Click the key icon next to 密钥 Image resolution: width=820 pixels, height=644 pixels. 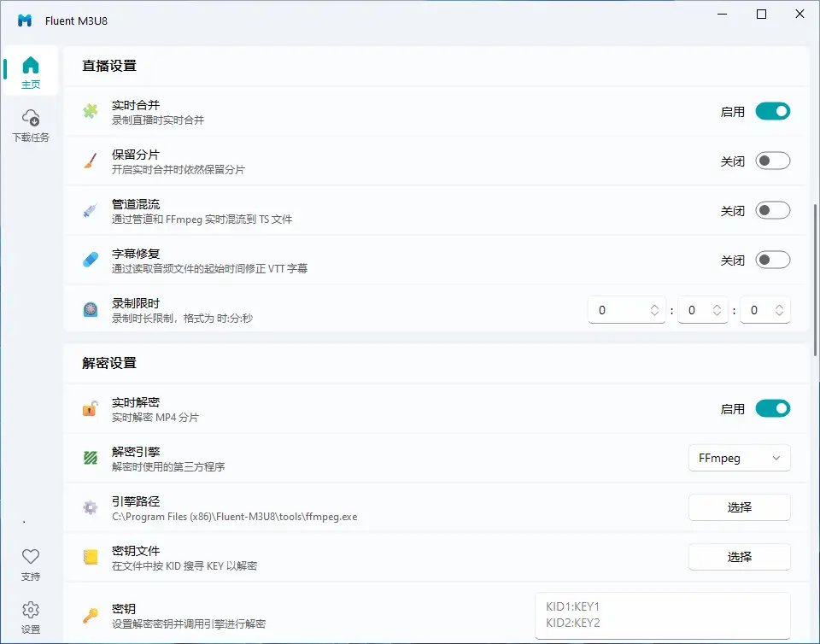(x=91, y=615)
